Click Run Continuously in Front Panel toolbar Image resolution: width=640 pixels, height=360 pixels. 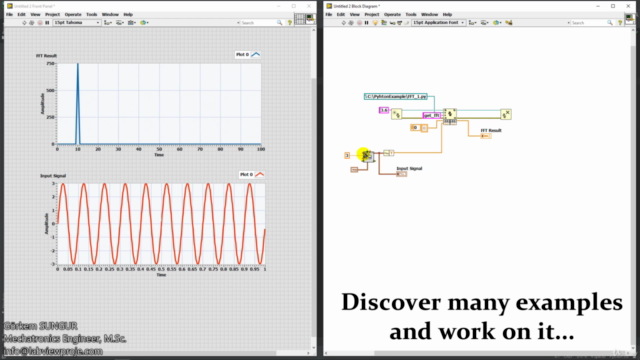click(x=32, y=23)
